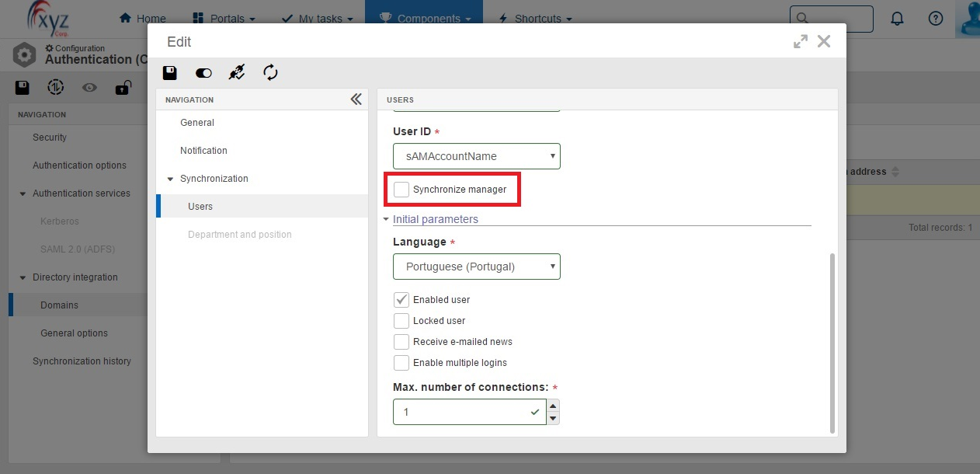Select General in dialog navigation
Screen dimensions: 980x474
[x=197, y=123]
